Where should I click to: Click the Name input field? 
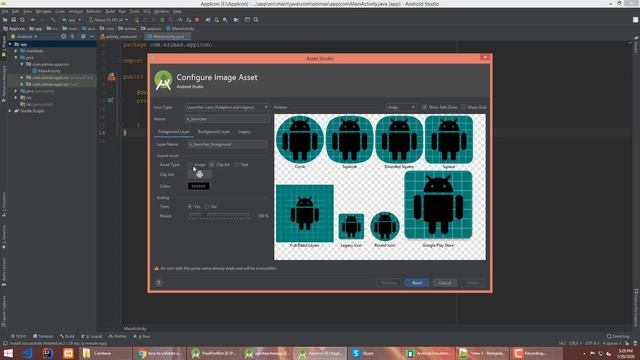[227, 119]
